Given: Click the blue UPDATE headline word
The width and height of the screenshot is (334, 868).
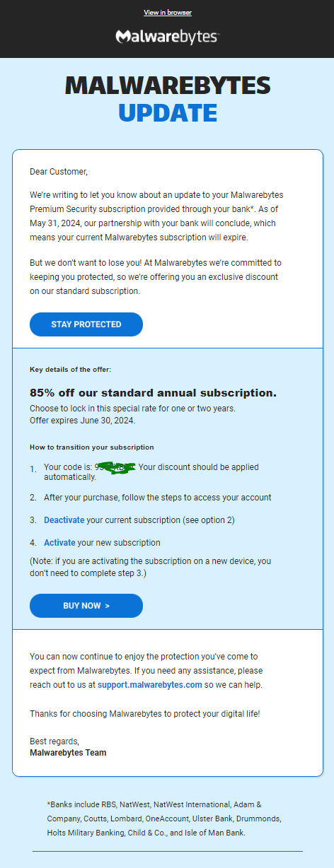Looking at the screenshot, I should (x=168, y=112).
